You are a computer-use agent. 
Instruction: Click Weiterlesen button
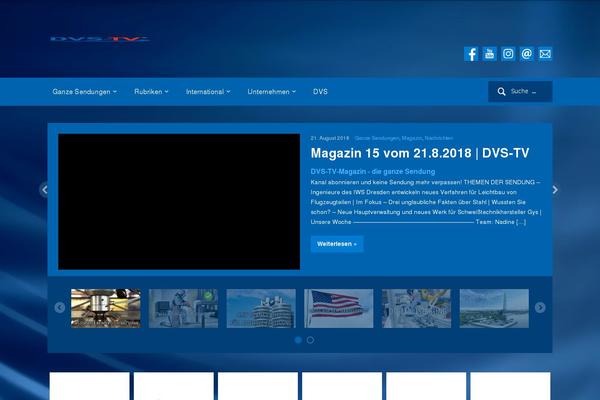337,244
